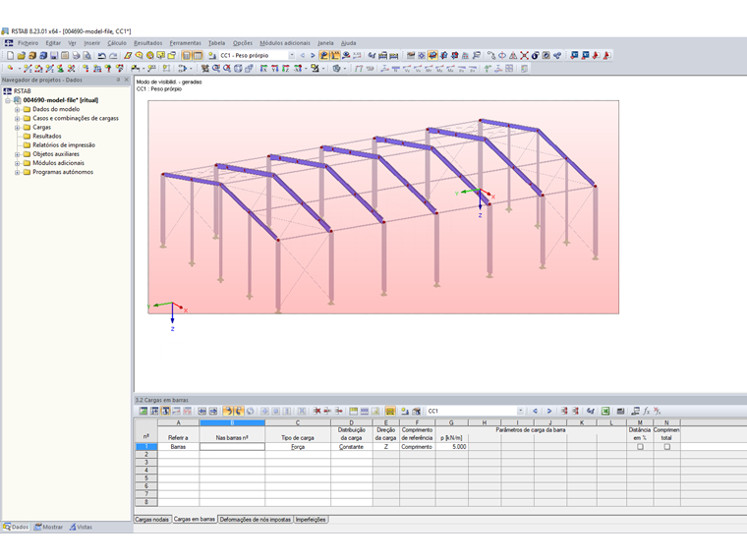
Task: Click the info circle icon in top toolbar
Action: click(535, 55)
